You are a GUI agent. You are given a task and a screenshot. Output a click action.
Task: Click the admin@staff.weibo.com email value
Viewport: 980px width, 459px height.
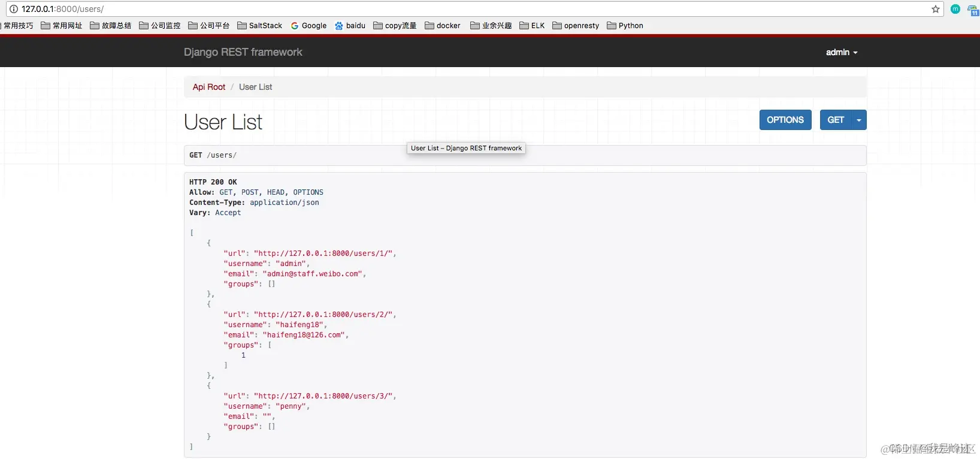point(313,274)
